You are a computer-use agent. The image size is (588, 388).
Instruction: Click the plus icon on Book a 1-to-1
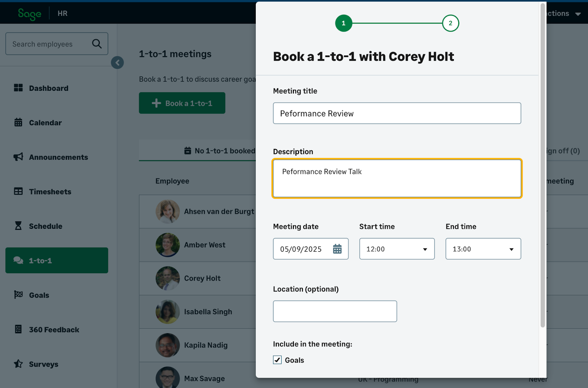[156, 103]
